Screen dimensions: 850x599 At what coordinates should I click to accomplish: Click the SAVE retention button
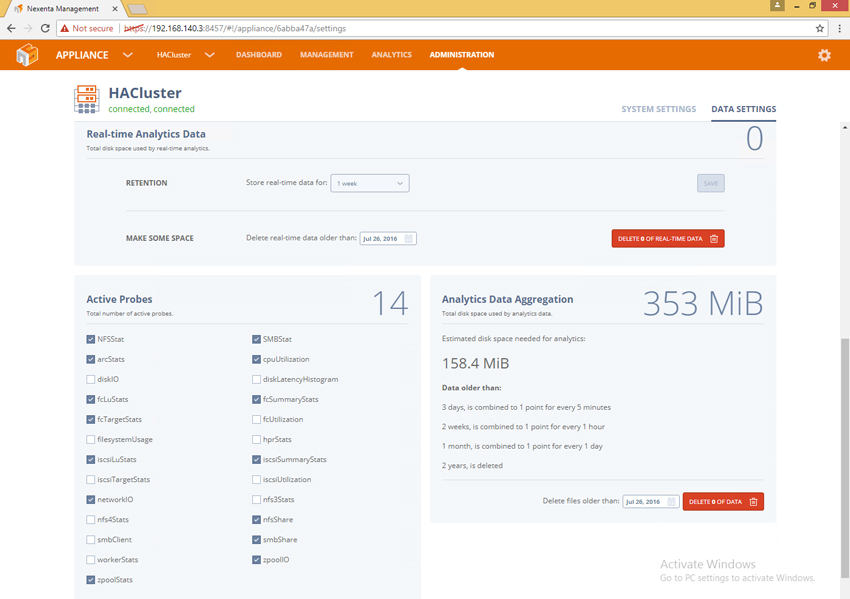pyautogui.click(x=711, y=183)
